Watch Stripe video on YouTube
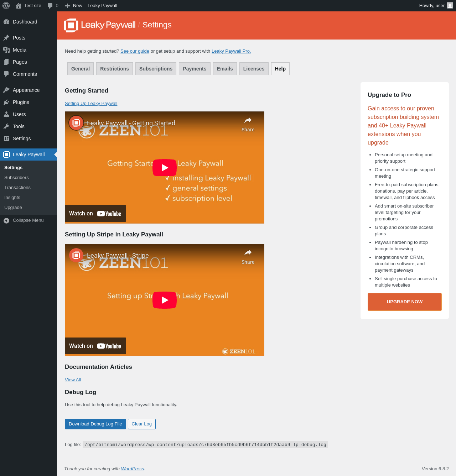Screen dimensions: 456x476 tap(95, 346)
